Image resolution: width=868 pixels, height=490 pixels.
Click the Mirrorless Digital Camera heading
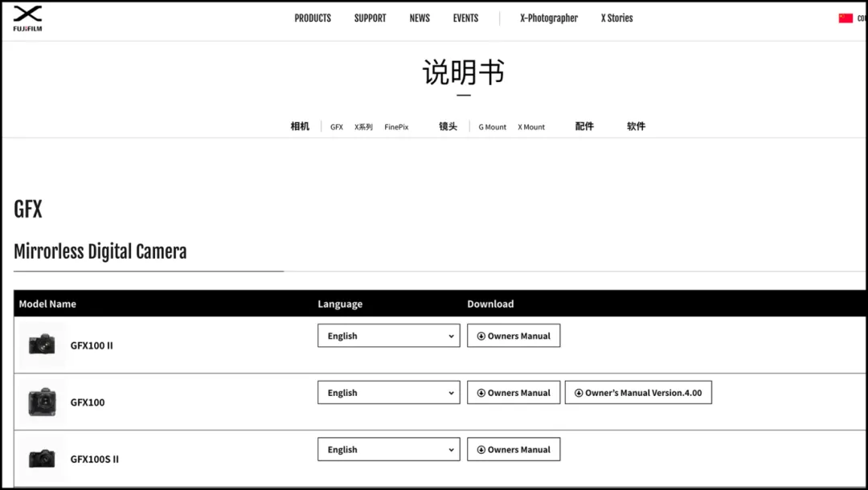100,251
